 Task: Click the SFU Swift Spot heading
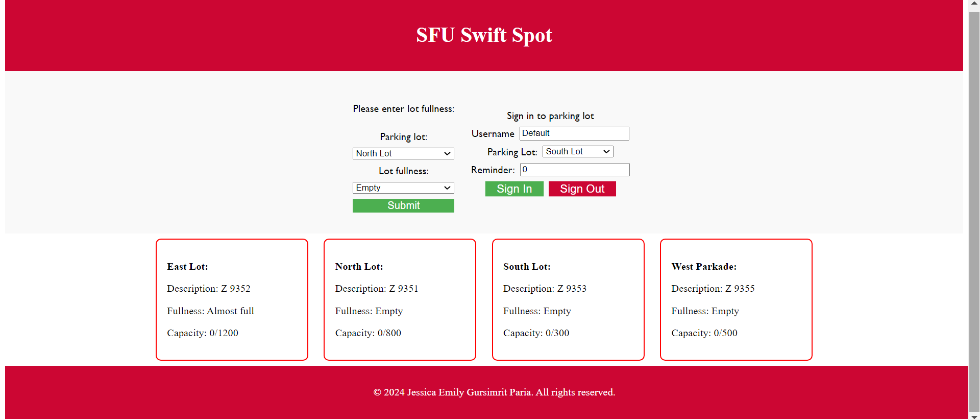484,35
